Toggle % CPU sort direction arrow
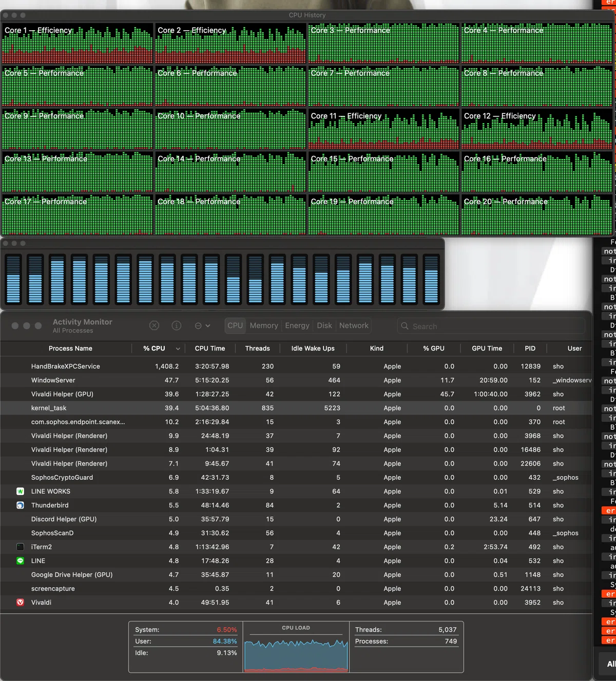 pyautogui.click(x=178, y=349)
